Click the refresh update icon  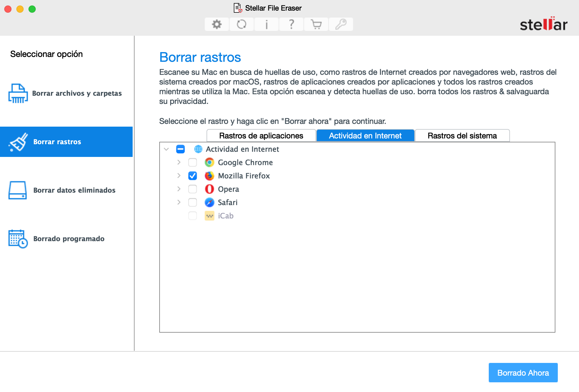point(242,24)
